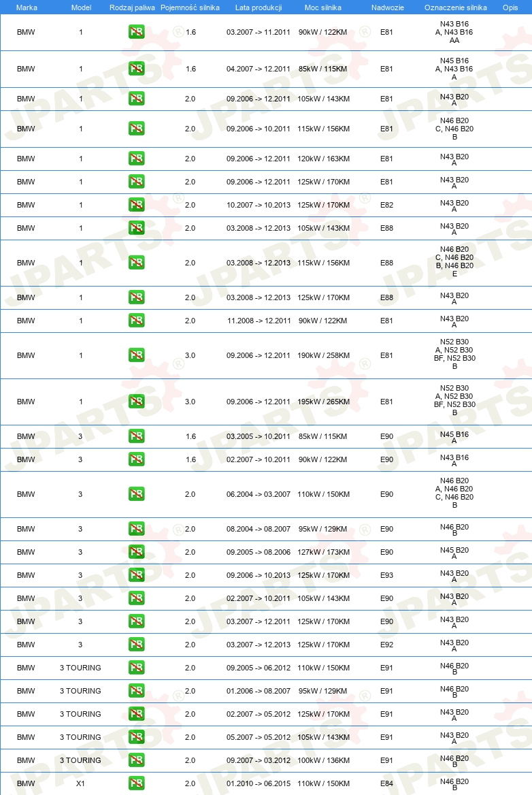The width and height of the screenshot is (532, 795).
Task: Click the X1 model cell
Action: pyautogui.click(x=80, y=783)
